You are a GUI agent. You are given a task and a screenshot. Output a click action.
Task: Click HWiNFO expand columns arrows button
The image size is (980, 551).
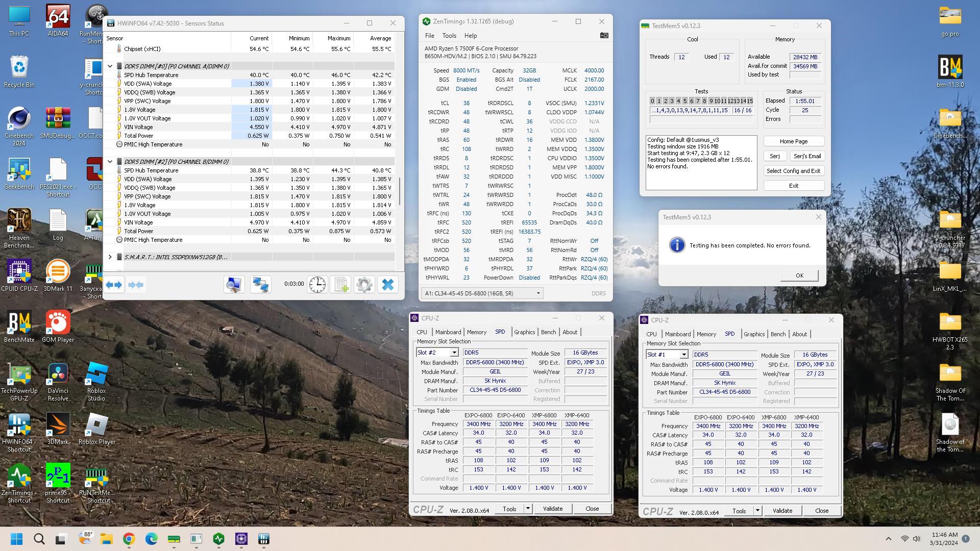pyautogui.click(x=114, y=285)
